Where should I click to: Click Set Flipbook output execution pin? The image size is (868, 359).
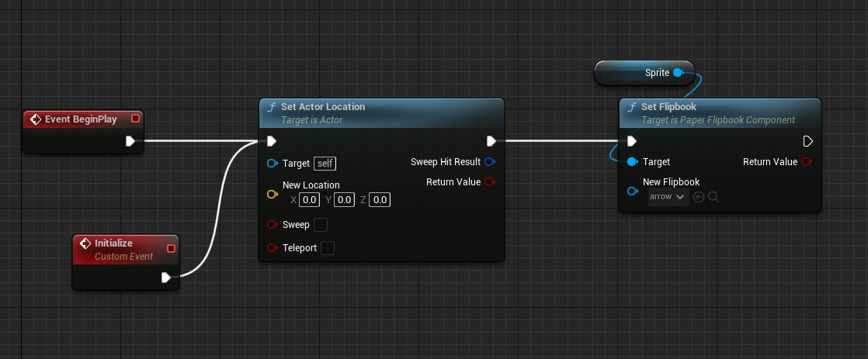coord(807,141)
